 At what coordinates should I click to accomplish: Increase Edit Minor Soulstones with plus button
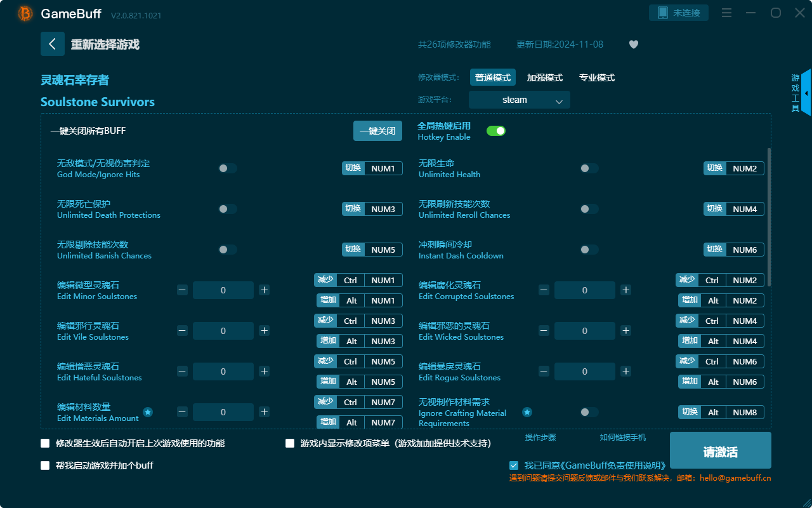tap(265, 290)
